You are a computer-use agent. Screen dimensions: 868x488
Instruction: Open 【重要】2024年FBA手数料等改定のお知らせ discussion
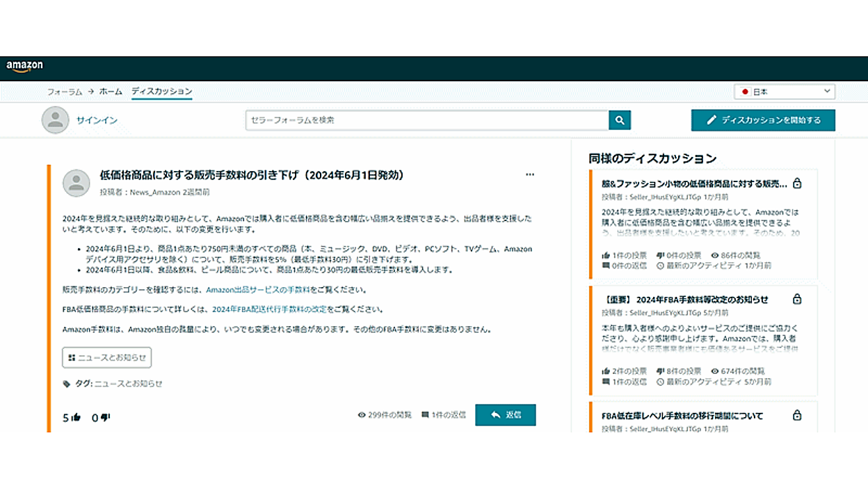click(685, 300)
